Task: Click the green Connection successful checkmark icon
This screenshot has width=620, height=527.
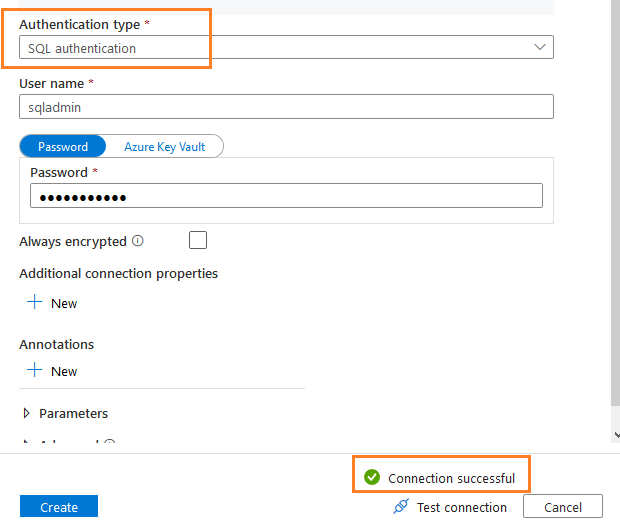Action: (x=372, y=477)
